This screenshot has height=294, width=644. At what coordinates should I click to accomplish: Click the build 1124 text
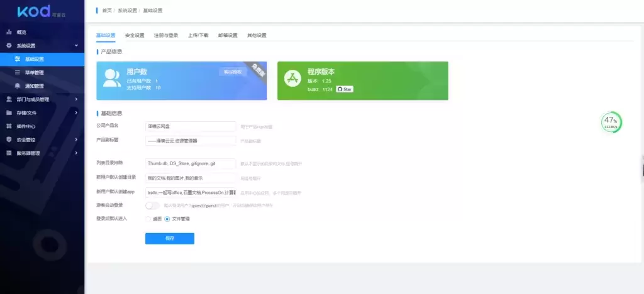coord(320,89)
